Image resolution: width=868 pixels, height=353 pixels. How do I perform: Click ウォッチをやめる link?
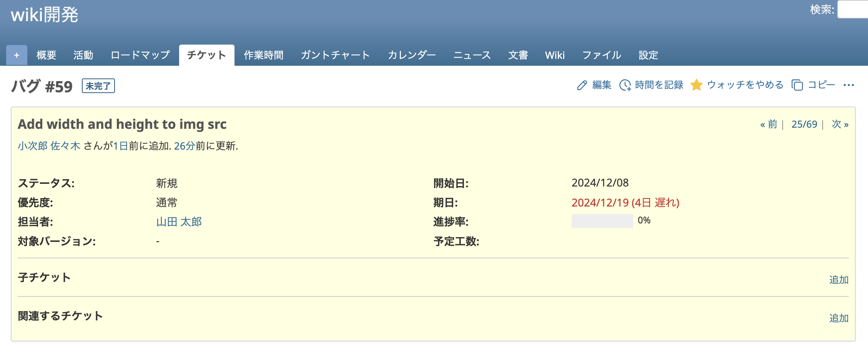745,85
